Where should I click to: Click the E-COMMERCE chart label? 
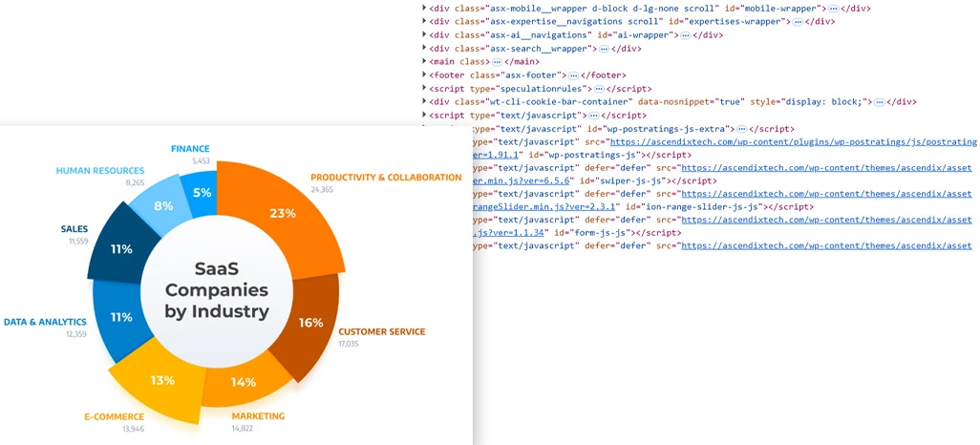pos(115,417)
